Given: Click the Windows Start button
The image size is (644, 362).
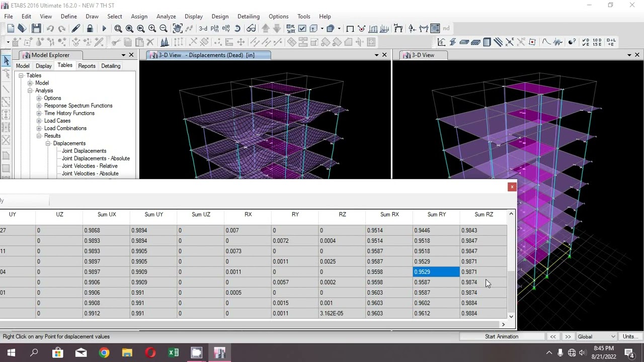Looking at the screenshot, I should click(11, 353).
